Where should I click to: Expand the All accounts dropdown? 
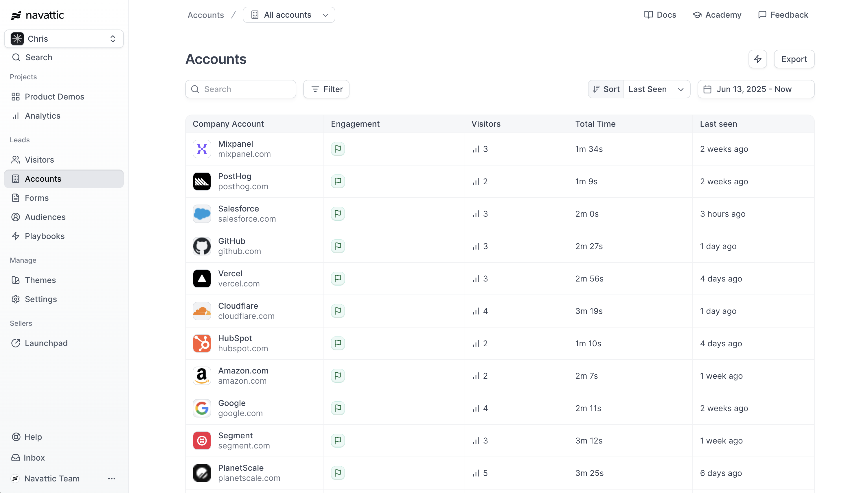click(289, 15)
